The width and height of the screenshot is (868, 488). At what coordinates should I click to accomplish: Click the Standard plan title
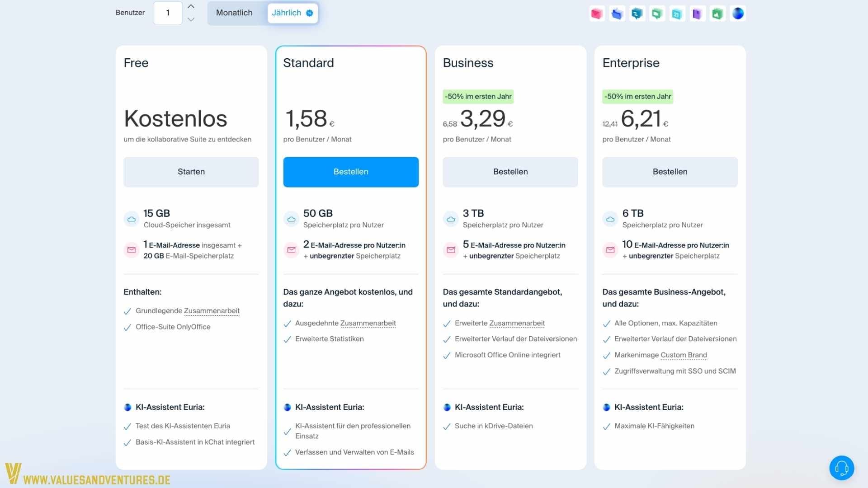[x=308, y=63]
